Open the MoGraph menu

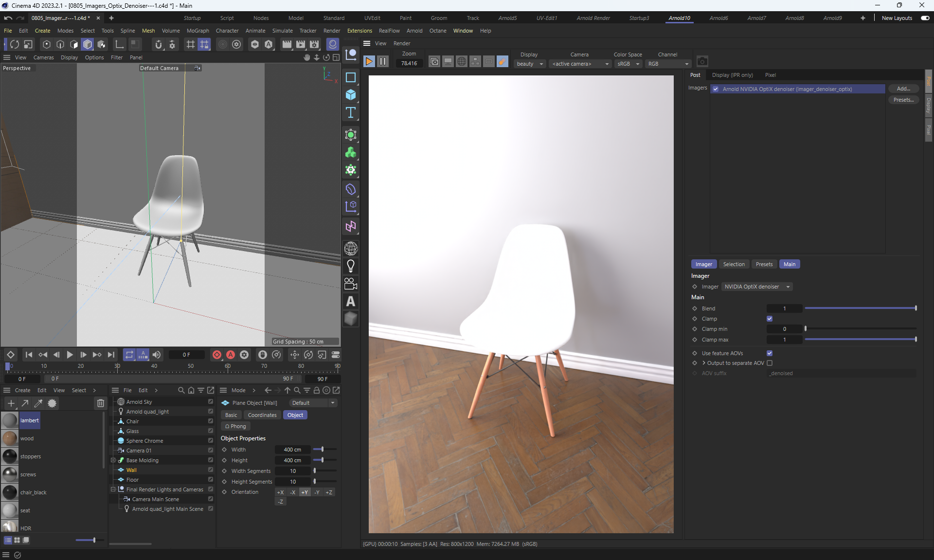click(x=198, y=31)
